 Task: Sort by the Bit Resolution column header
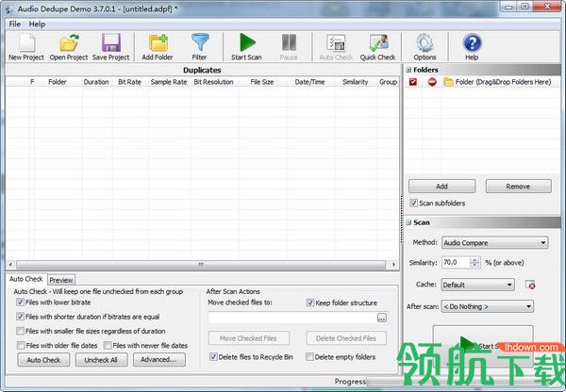coord(214,82)
